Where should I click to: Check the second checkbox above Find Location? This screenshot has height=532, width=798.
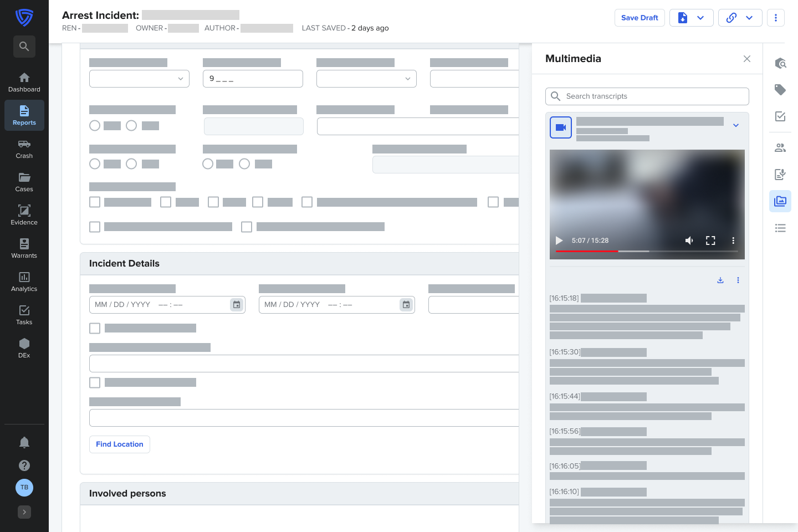[x=95, y=383]
